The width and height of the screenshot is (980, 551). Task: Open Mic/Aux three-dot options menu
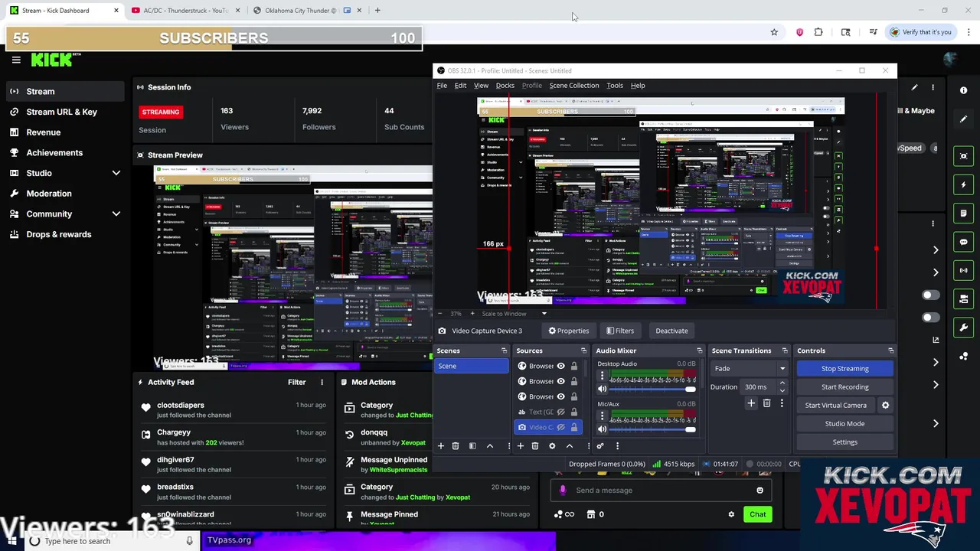point(602,416)
